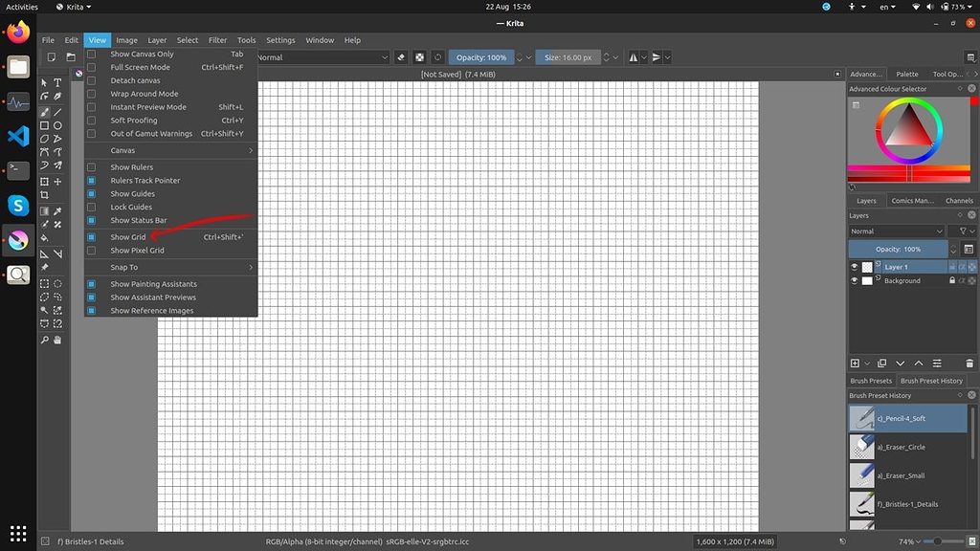Select the Move tool
This screenshot has height=551, width=980.
(x=57, y=182)
